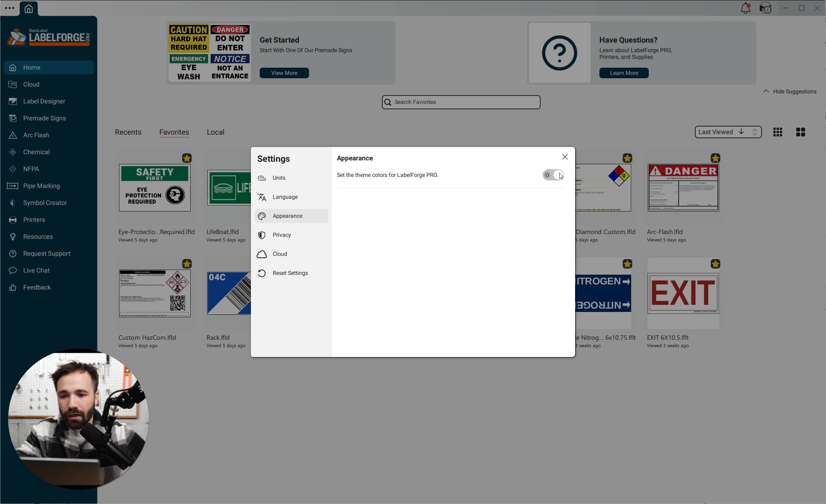The width and height of the screenshot is (826, 504).
Task: Open the three-dots menu in title bar
Action: [10, 8]
